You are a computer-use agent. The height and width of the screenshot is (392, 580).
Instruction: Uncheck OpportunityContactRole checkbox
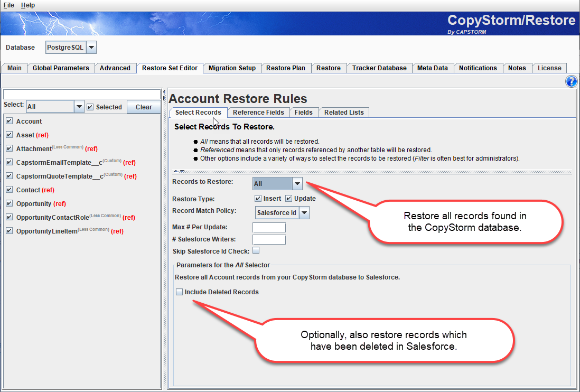pos(10,217)
